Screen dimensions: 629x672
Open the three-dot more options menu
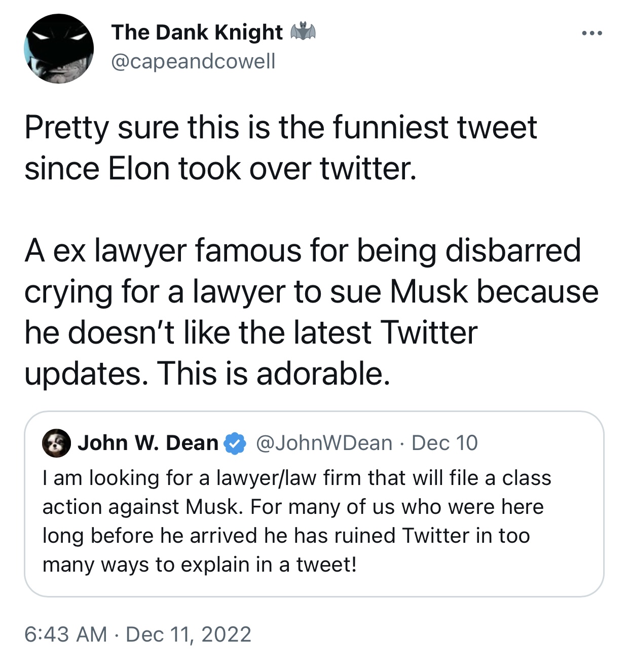coord(592,33)
